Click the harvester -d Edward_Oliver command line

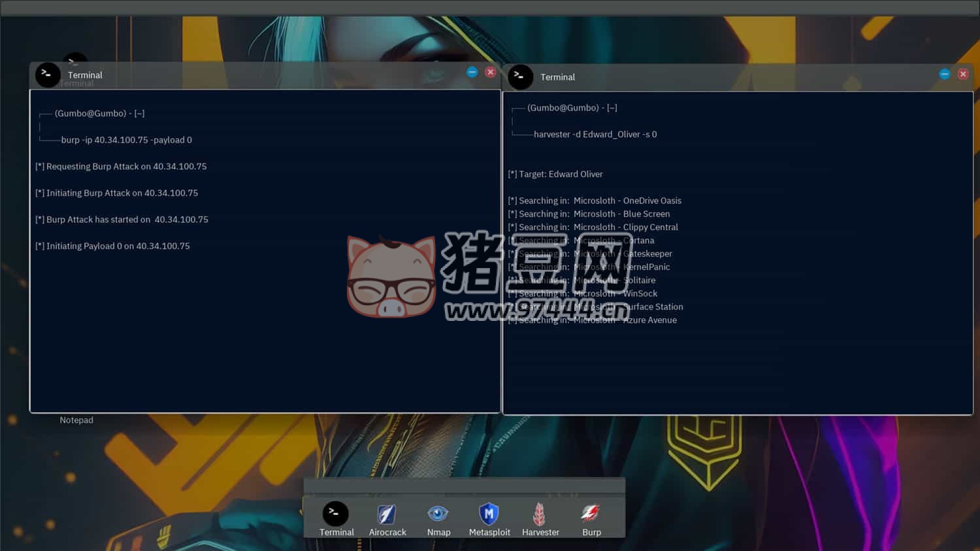coord(595,135)
